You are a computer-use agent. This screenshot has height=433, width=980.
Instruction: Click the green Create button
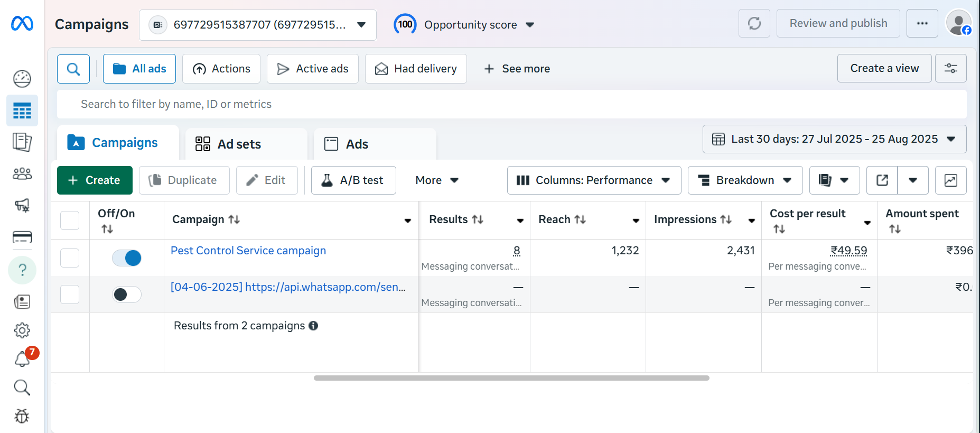[x=95, y=180]
